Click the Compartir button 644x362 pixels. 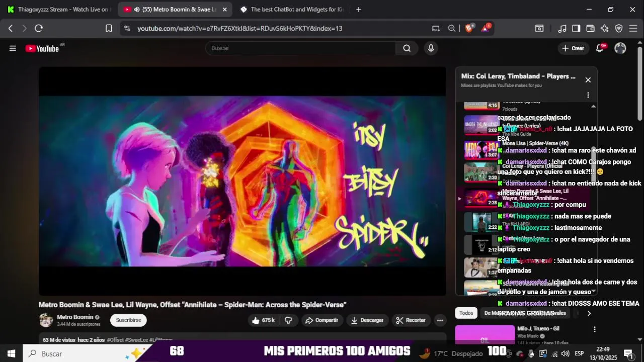point(322,320)
